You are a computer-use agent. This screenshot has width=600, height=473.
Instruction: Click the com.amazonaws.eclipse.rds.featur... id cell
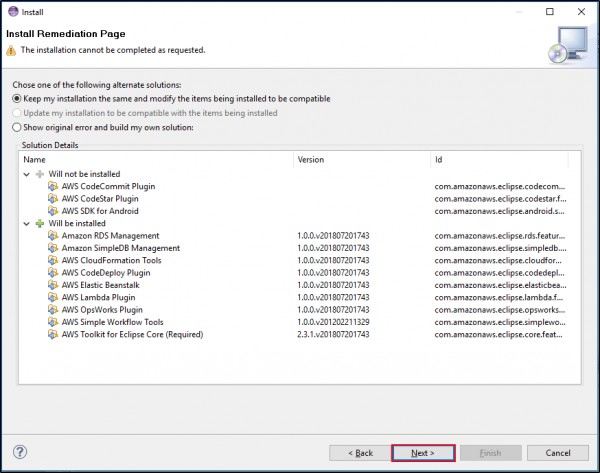point(500,236)
